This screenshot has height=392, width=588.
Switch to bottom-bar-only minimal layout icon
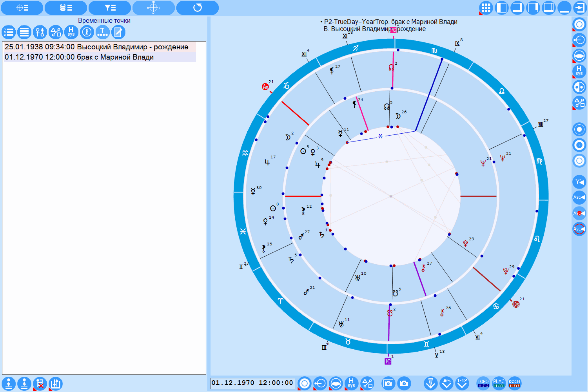pyautogui.click(x=564, y=8)
